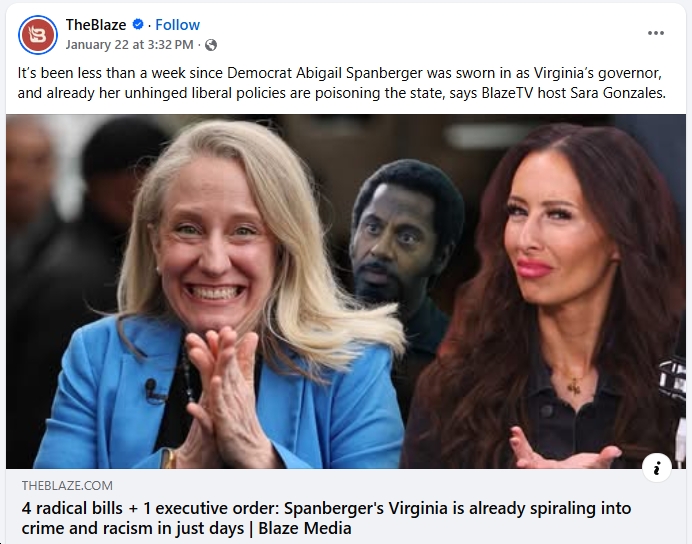This screenshot has height=544, width=692.
Task: Click the clasped hands in the photo
Action: 223,393
